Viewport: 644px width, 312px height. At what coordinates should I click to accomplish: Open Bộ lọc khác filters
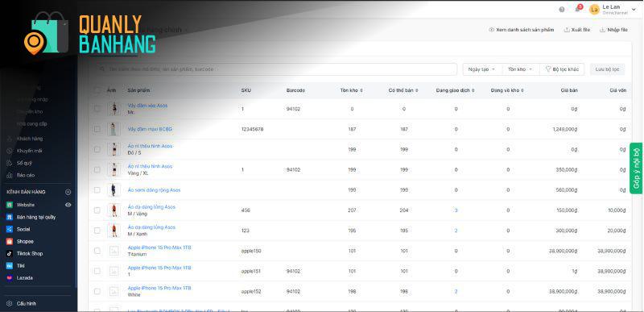561,69
